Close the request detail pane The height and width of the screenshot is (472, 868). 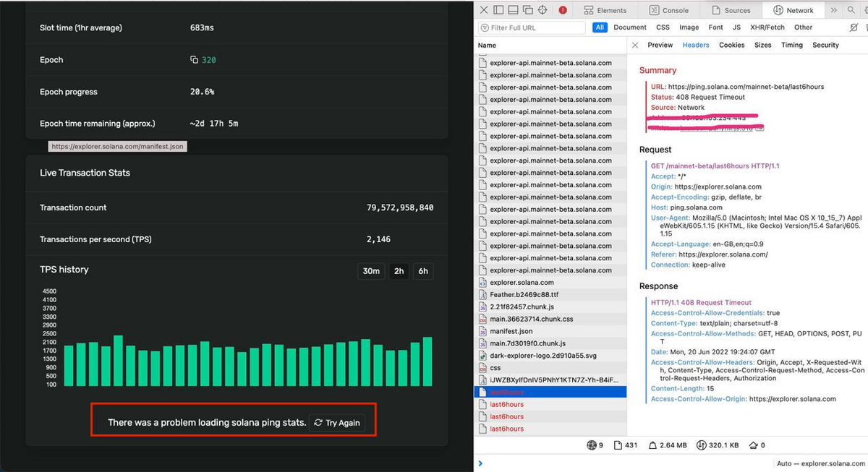point(635,45)
